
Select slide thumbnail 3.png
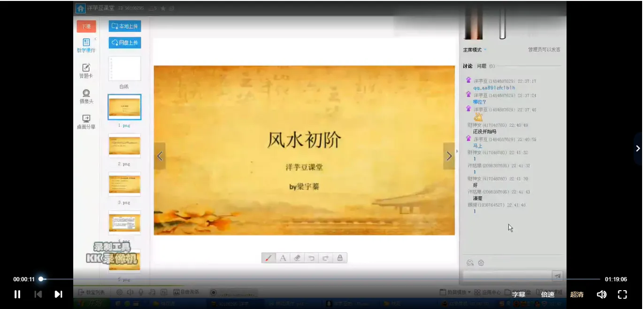pyautogui.click(x=124, y=184)
